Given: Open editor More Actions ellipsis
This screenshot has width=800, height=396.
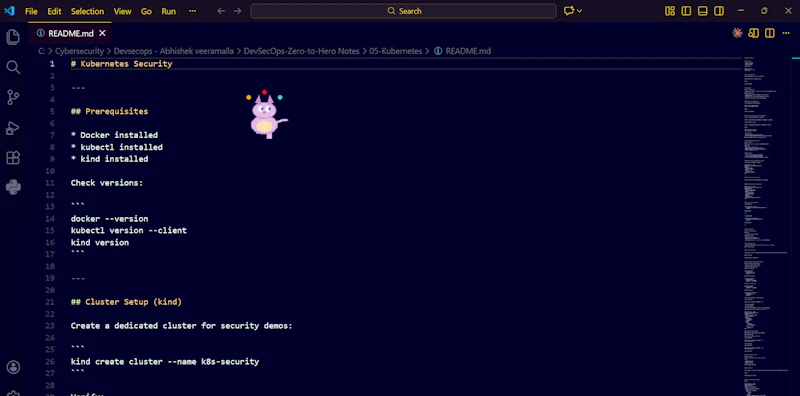Looking at the screenshot, I should pos(786,33).
